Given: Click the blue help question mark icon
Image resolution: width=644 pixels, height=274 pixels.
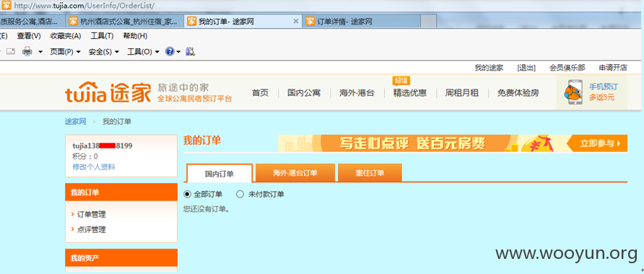Looking at the screenshot, I should click(x=170, y=51).
